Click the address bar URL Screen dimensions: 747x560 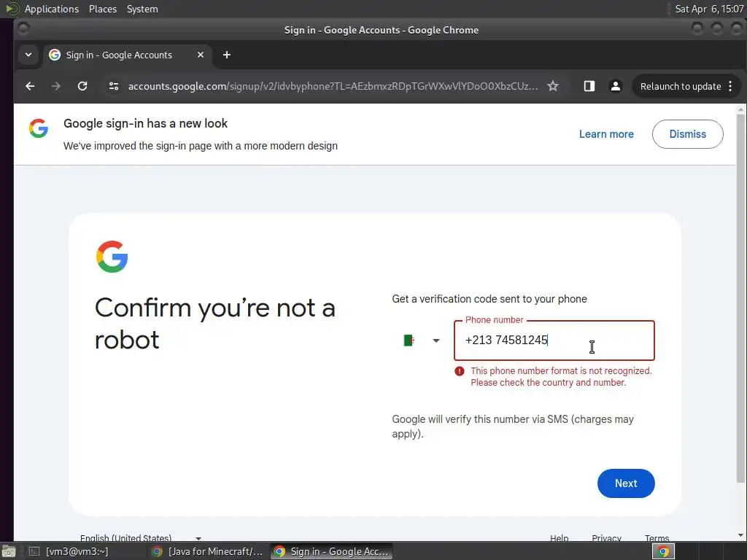(333, 86)
